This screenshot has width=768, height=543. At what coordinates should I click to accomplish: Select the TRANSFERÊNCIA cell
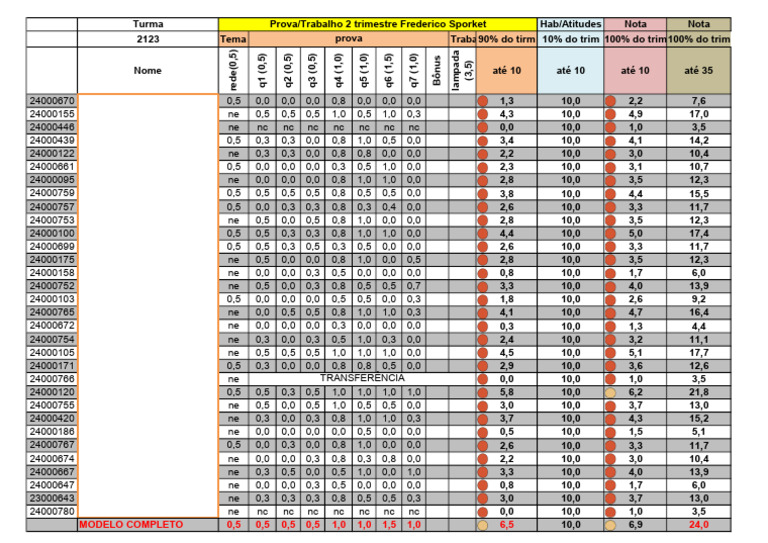click(362, 378)
